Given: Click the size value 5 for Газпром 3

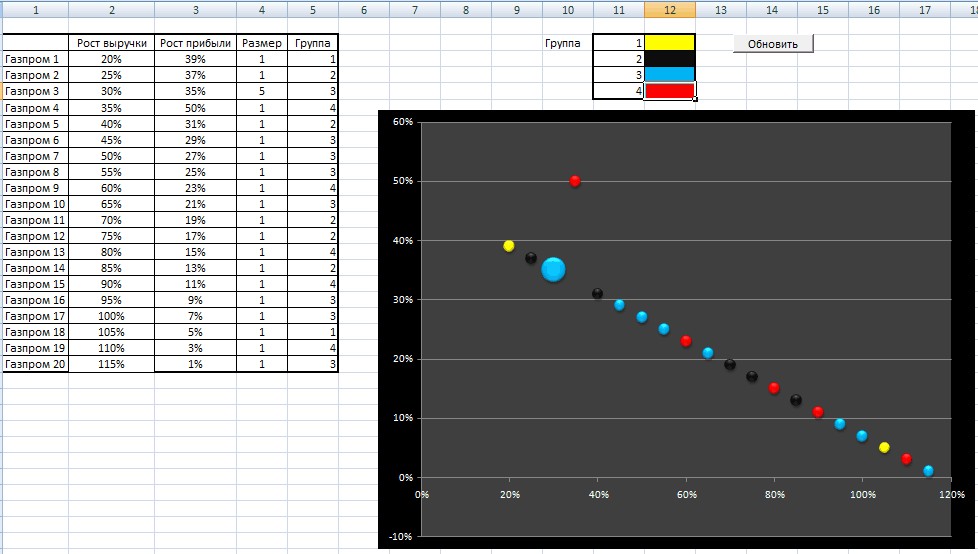Looking at the screenshot, I should click(262, 91).
